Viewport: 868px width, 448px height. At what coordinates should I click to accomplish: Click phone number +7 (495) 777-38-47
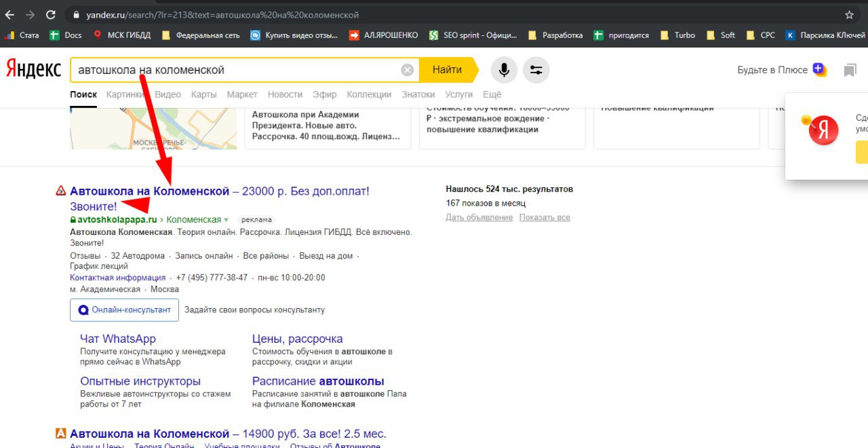[212, 278]
